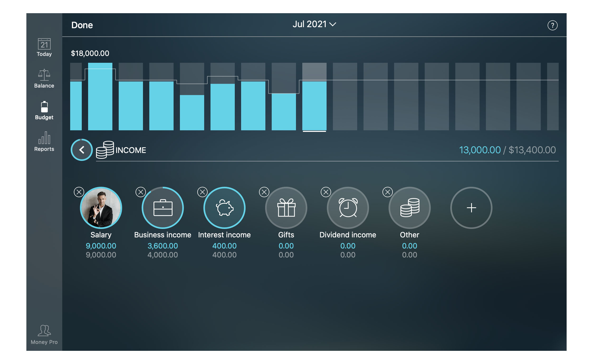Select the Business income briefcase icon
593x364 pixels.
[162, 208]
